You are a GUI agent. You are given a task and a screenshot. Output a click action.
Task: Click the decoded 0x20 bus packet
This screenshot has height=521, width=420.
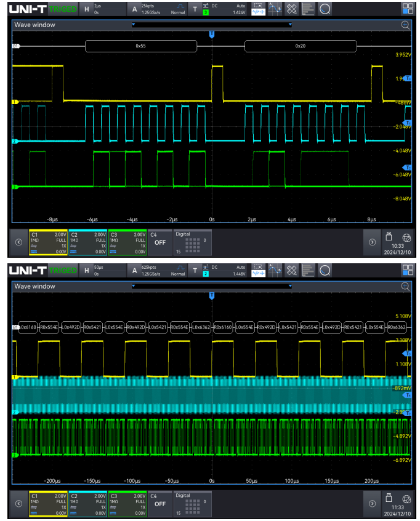pyautogui.click(x=301, y=46)
